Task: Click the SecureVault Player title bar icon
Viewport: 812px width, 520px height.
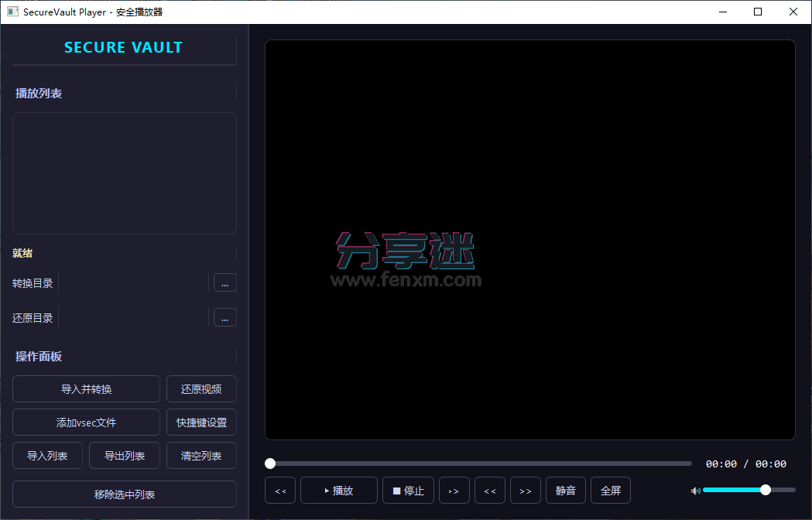Action: coord(12,12)
